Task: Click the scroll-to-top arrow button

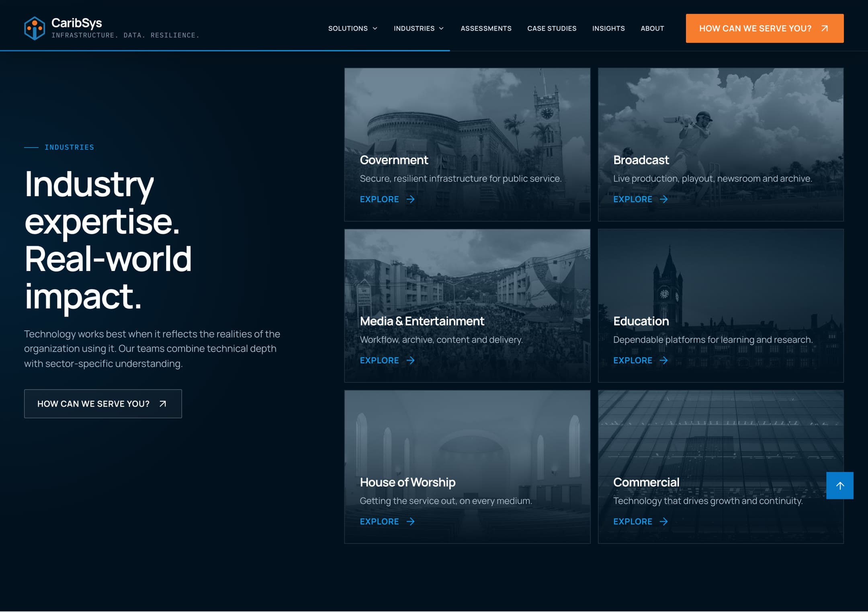Action: click(840, 485)
